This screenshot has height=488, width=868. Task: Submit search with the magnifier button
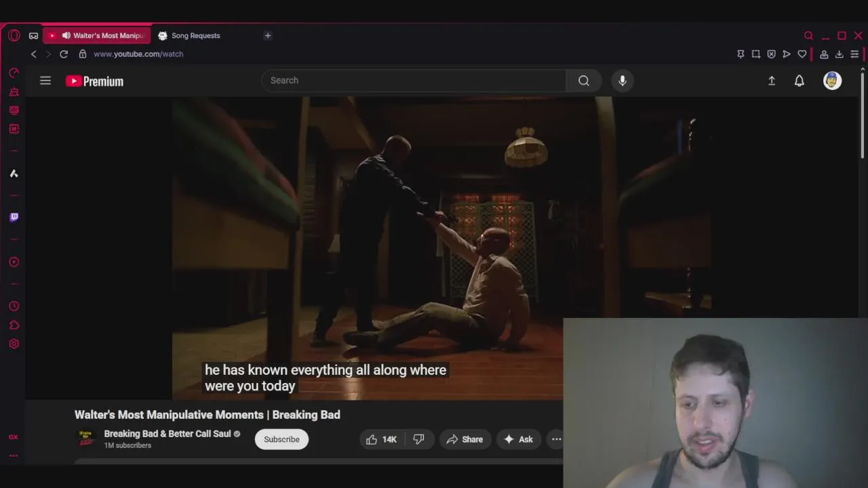coord(584,81)
